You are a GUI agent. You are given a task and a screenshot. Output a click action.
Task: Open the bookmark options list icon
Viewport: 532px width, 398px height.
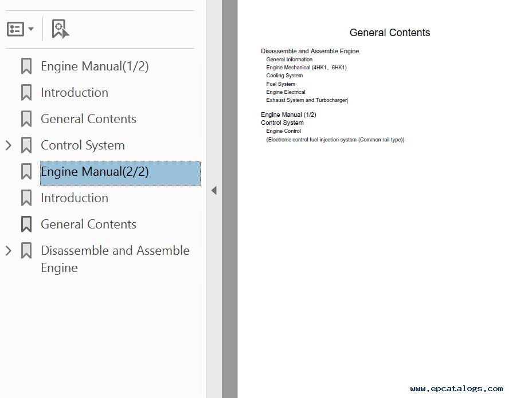(x=15, y=29)
